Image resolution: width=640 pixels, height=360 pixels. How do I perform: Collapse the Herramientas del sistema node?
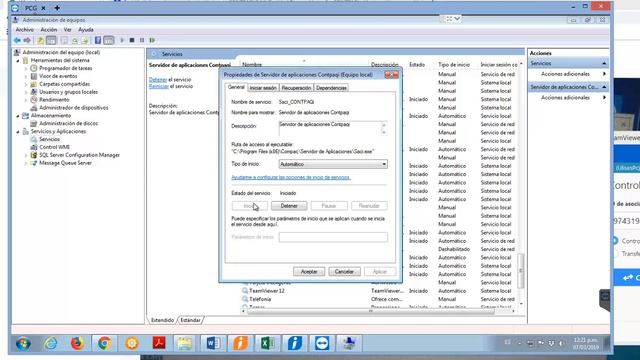coord(18,60)
